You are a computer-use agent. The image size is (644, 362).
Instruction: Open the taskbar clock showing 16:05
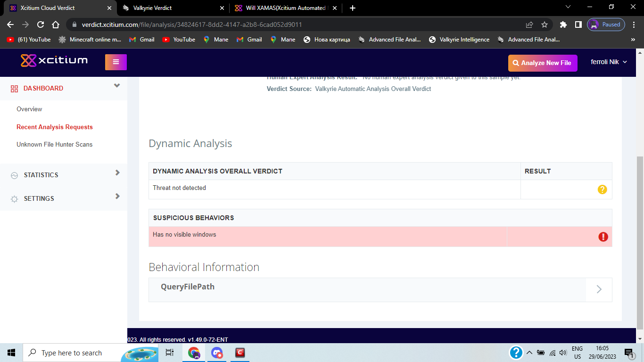[602, 353]
